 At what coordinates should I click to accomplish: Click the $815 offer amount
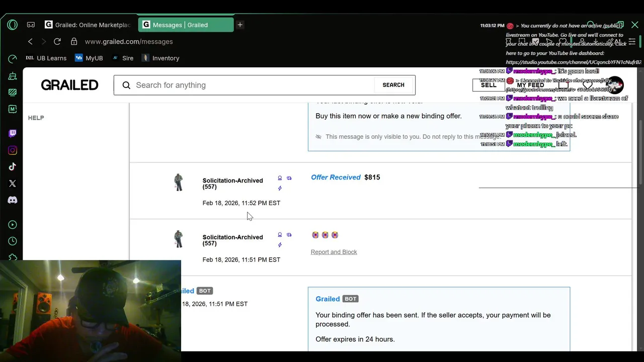click(372, 177)
